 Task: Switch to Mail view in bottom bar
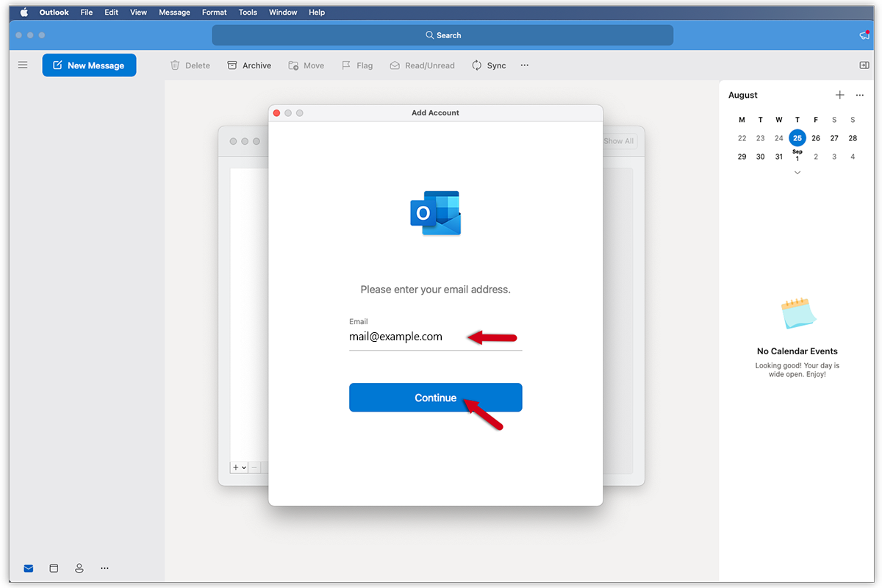click(x=29, y=568)
